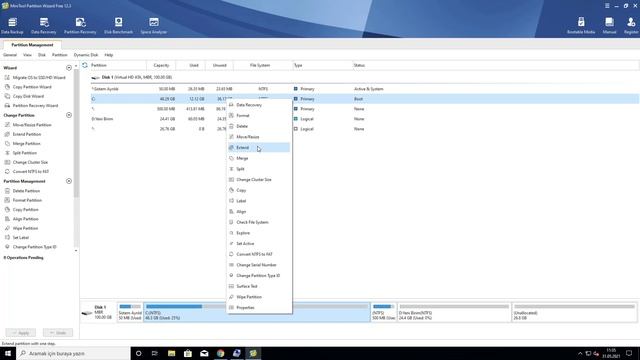Viewport: 640px width, 360px height.
Task: Collapse the Partition Management sidebar section
Action: 69,181
